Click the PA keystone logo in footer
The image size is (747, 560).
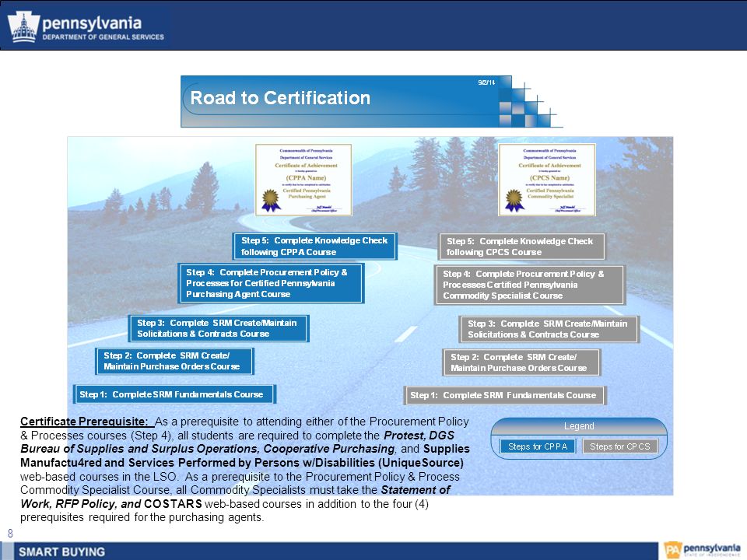(x=672, y=551)
